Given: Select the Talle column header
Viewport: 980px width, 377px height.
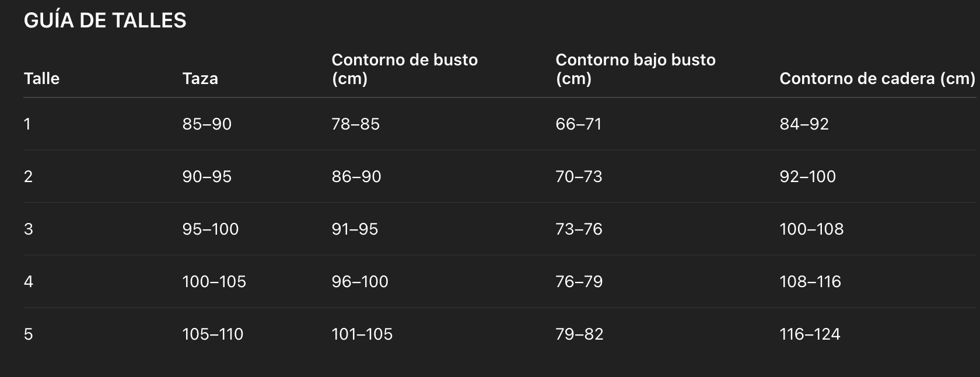Looking at the screenshot, I should [x=41, y=78].
